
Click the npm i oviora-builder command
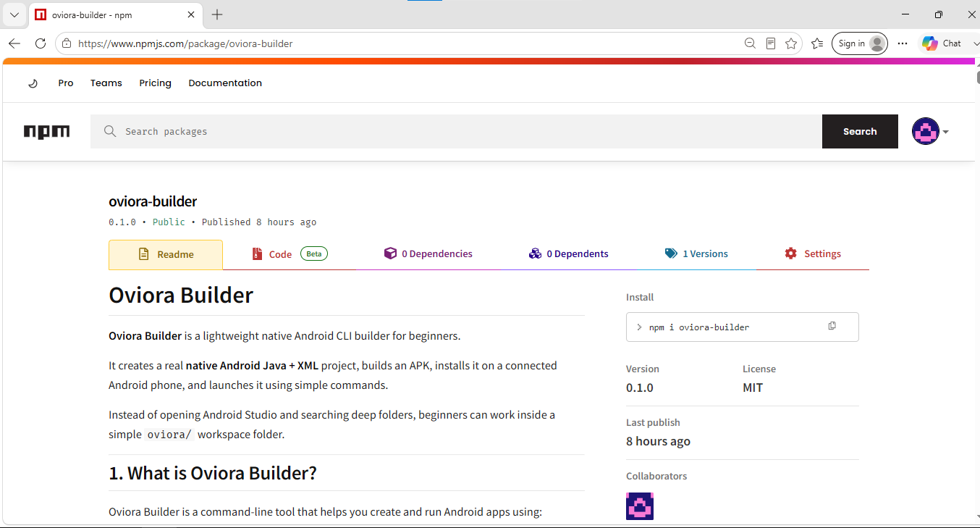pyautogui.click(x=698, y=327)
